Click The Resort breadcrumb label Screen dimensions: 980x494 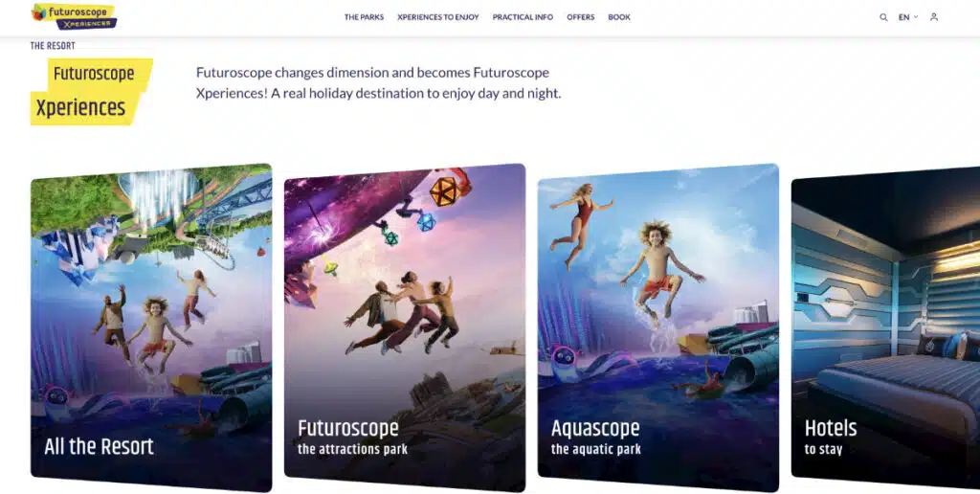tap(53, 46)
